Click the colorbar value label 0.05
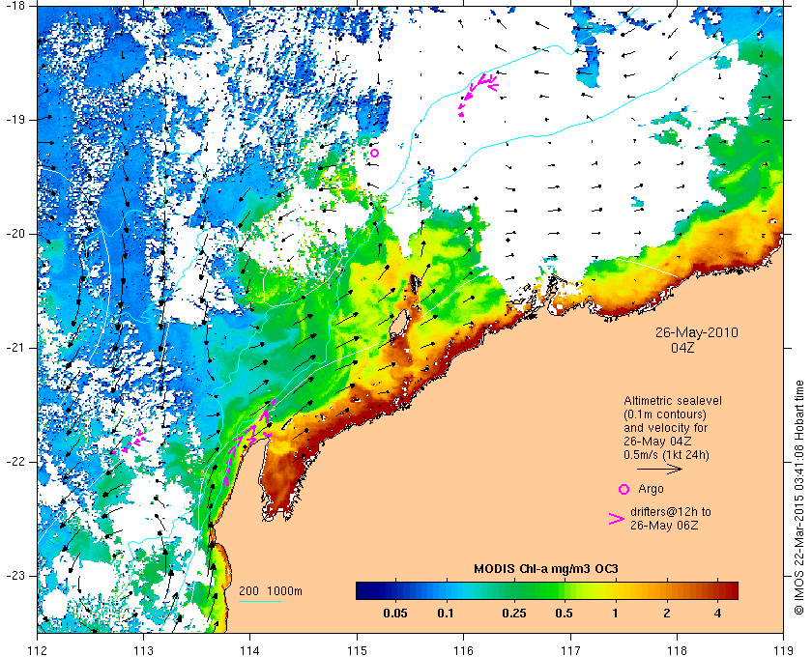 click(x=394, y=614)
